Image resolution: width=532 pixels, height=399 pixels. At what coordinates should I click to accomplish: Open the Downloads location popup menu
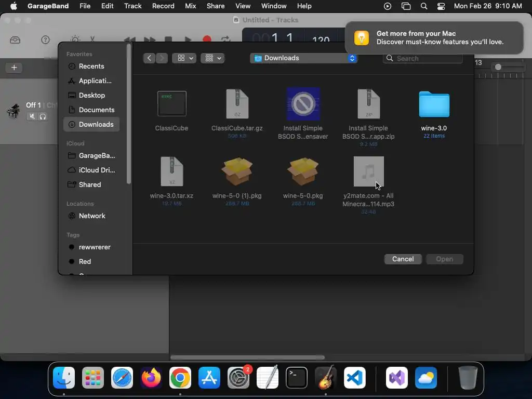[x=303, y=58]
